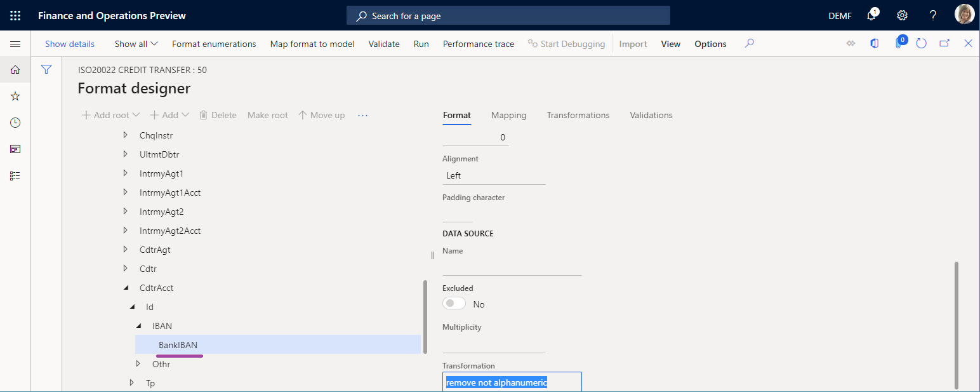Screen dimensions: 980x392
Task: Open Favorites star in sidebar
Action: 15,97
